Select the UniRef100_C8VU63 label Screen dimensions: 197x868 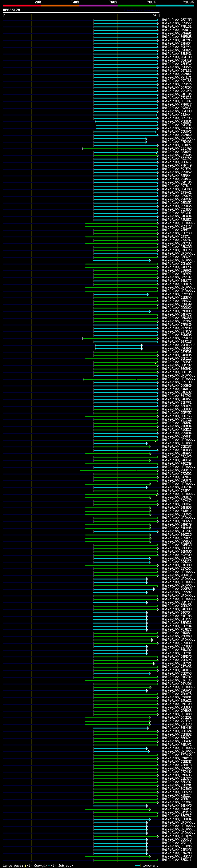(x=177, y=768)
